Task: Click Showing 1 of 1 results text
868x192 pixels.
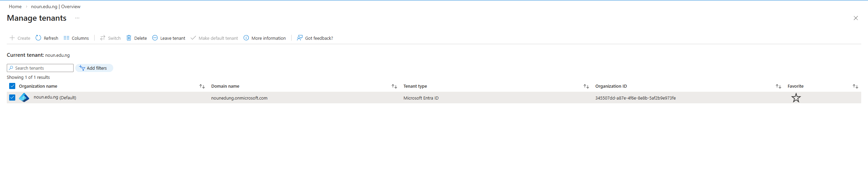Action: [x=28, y=77]
